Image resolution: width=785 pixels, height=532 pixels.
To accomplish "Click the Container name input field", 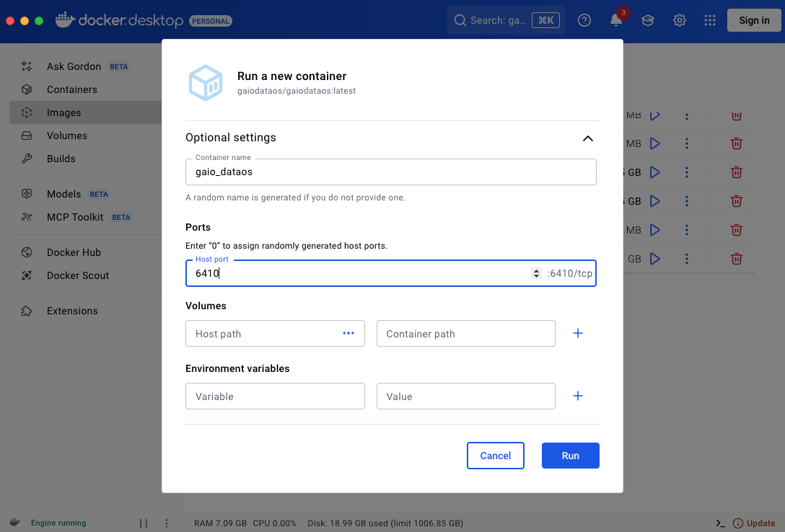I will (x=390, y=172).
